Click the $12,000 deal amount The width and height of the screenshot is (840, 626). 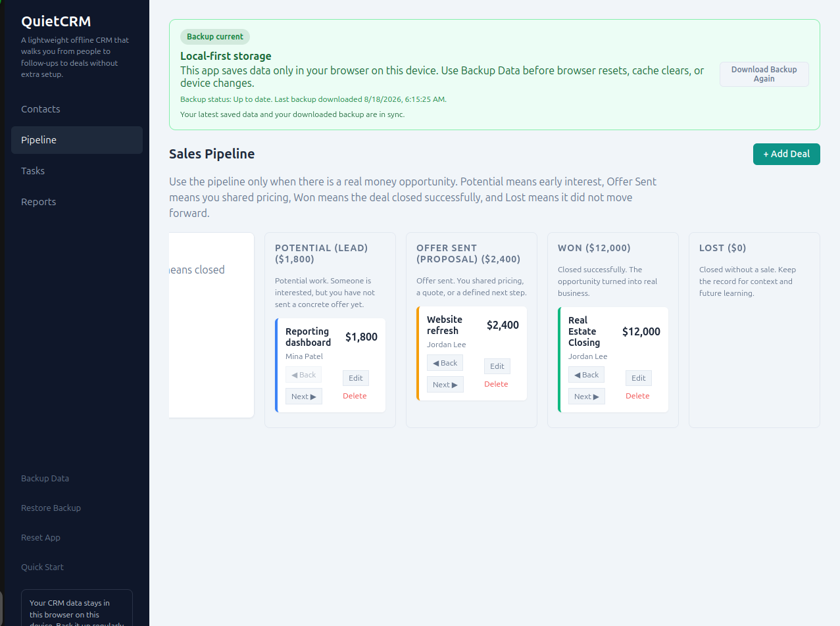(x=641, y=331)
